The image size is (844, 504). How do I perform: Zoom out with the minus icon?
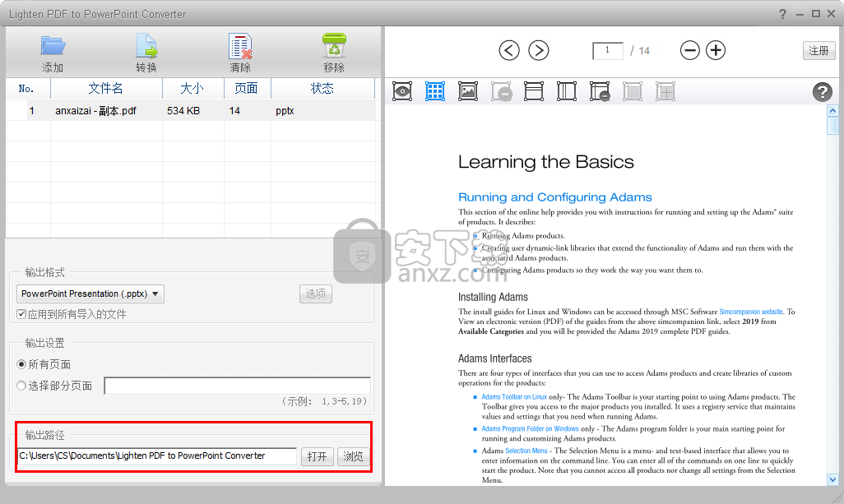pos(689,50)
